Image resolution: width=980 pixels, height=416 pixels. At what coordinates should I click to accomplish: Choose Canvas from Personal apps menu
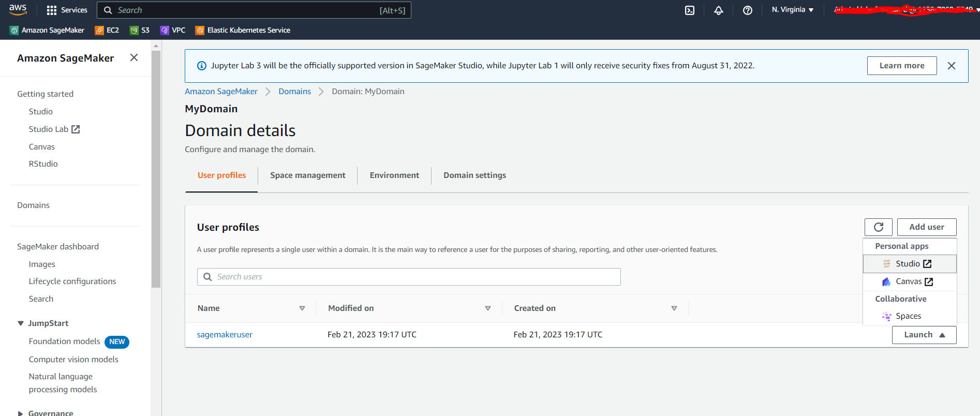[x=910, y=281]
